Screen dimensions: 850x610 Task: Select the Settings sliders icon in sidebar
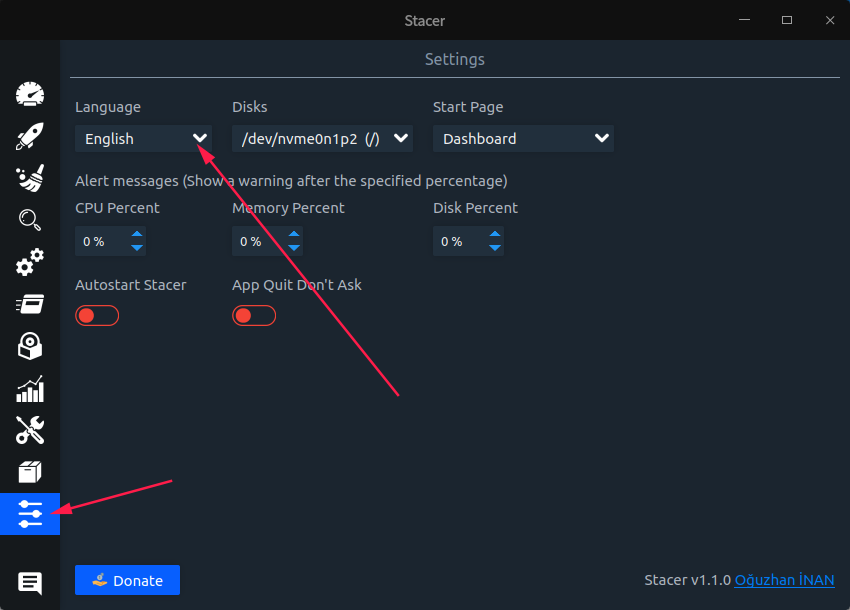pyautogui.click(x=30, y=514)
